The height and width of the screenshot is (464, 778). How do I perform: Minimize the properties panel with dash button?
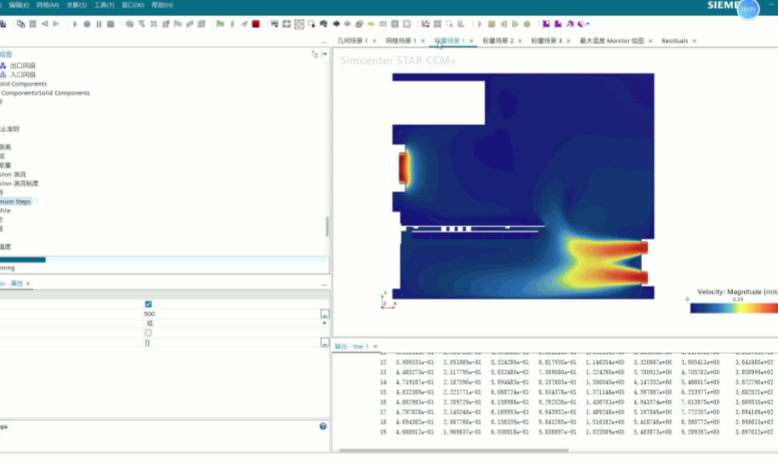(324, 285)
